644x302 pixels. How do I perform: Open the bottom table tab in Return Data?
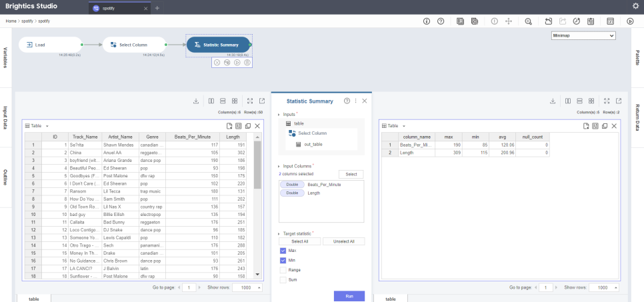pyautogui.click(x=391, y=299)
